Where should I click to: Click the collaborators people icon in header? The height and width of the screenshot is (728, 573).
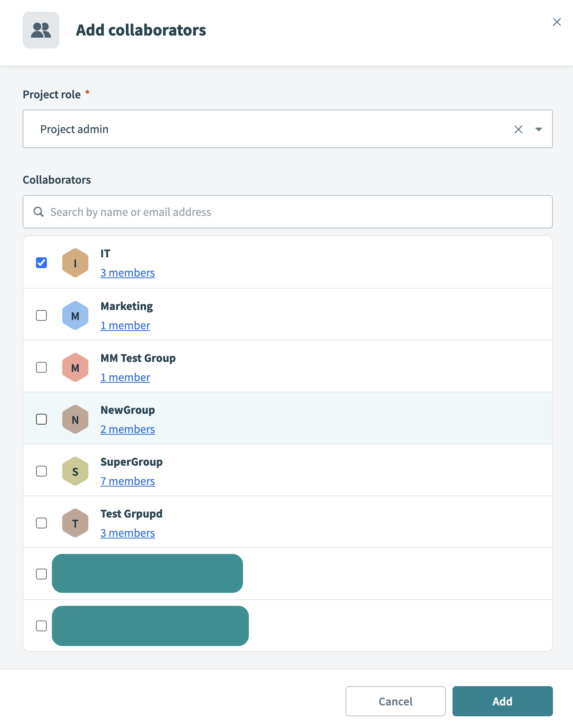click(x=41, y=30)
